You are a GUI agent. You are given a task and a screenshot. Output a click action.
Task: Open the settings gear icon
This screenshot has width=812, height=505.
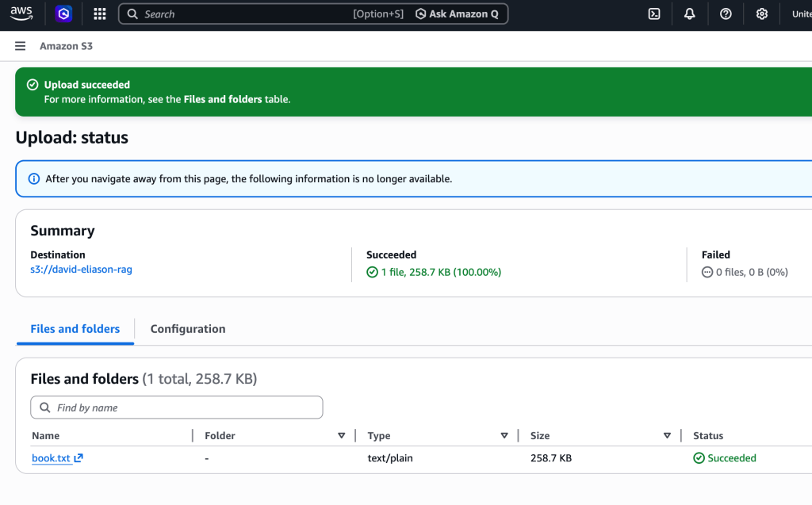pos(762,13)
